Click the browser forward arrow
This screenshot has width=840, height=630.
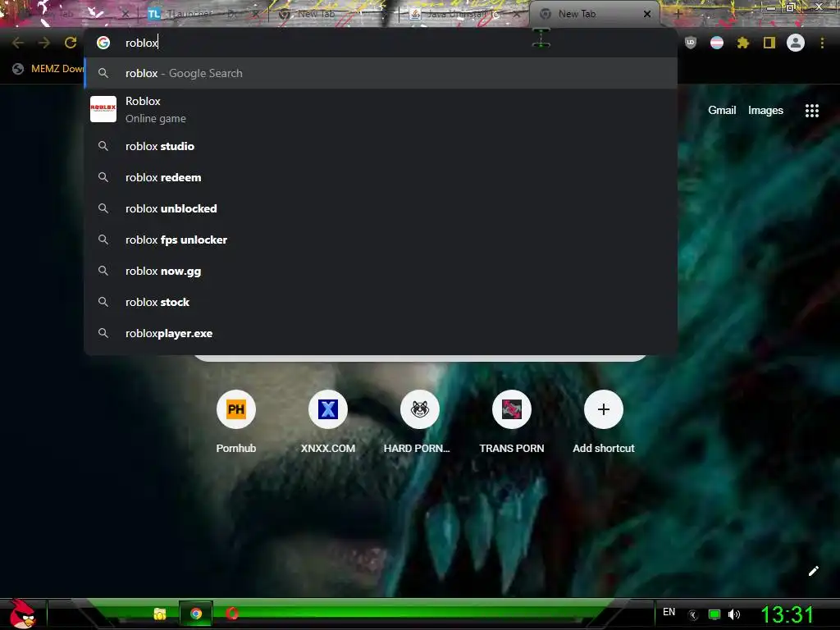[x=44, y=43]
